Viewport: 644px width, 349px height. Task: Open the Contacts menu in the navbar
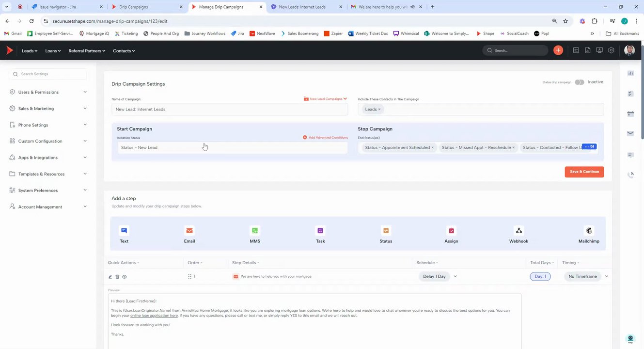point(124,50)
